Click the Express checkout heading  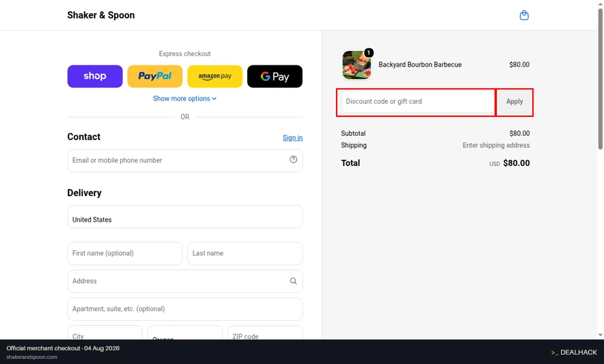[x=185, y=54]
